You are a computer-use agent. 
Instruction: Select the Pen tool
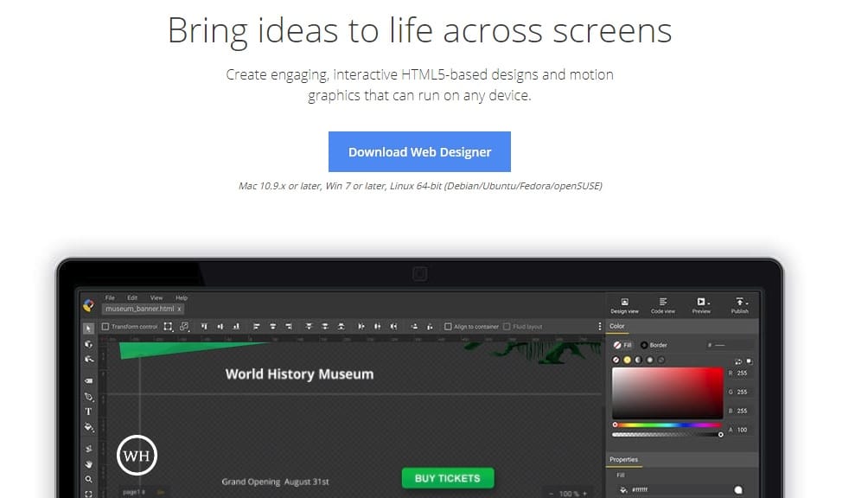tap(88, 397)
